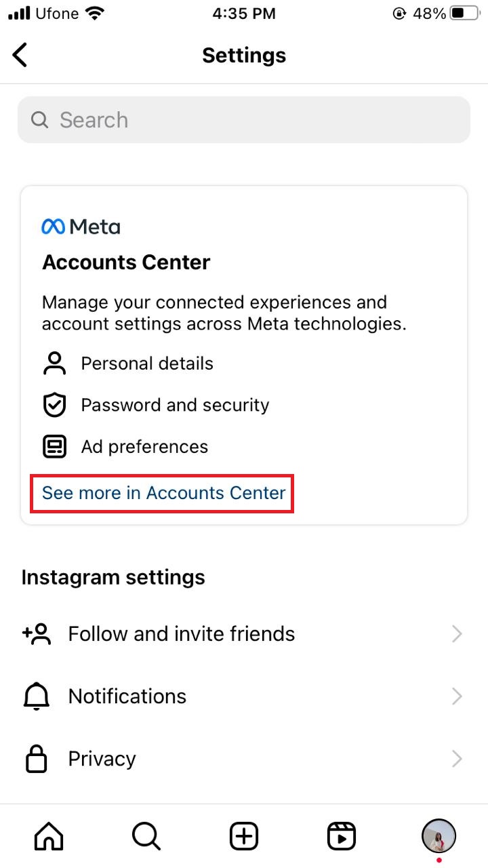Screen dimensions: 488x868
Task: Tap the shield icon beside Password and security
Action: (54, 405)
